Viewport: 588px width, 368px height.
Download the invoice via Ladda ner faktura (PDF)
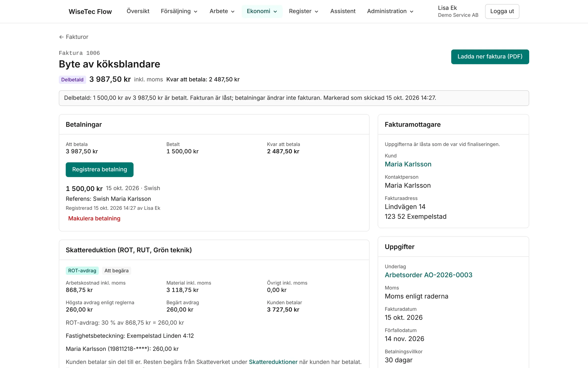[490, 57]
